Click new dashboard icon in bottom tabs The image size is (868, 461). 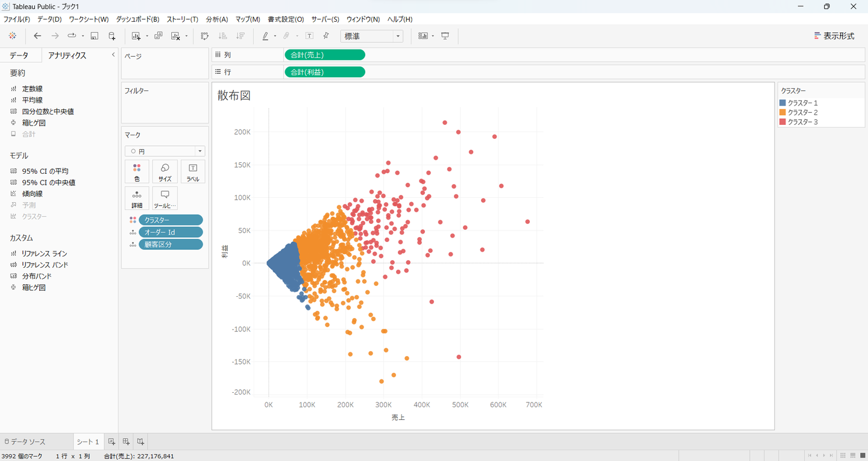126,442
